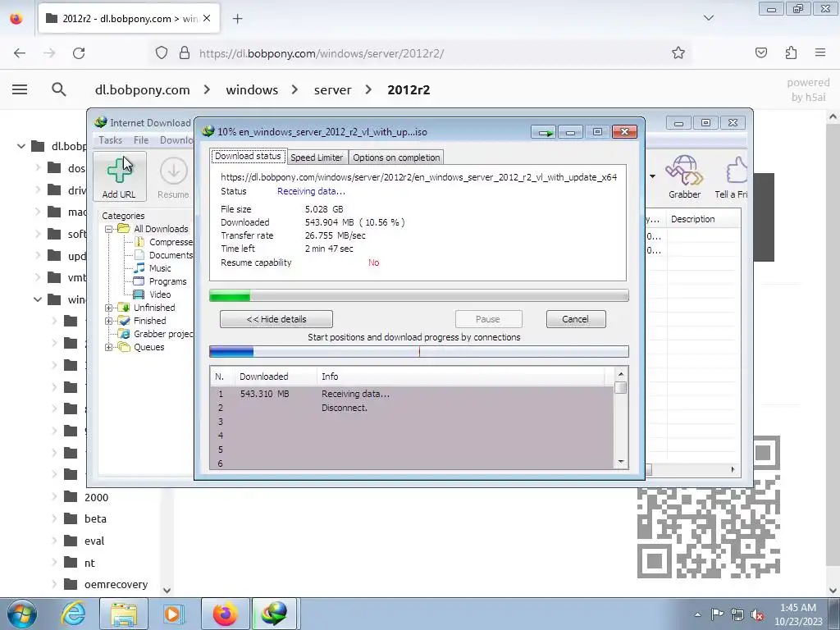Viewport: 840px width, 630px height.
Task: Select All Downloads category
Action: [x=154, y=229]
